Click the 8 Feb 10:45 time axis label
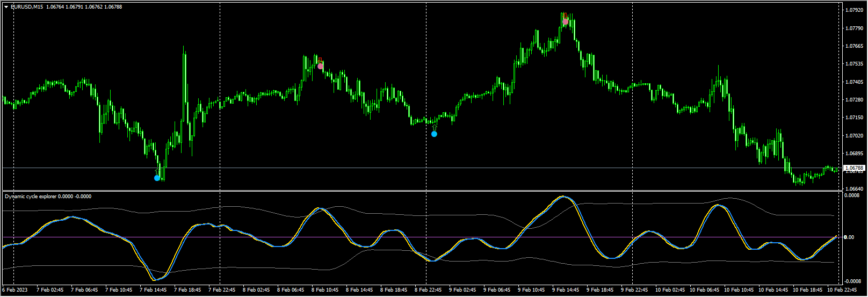The height and width of the screenshot is (297, 868). tap(325, 290)
